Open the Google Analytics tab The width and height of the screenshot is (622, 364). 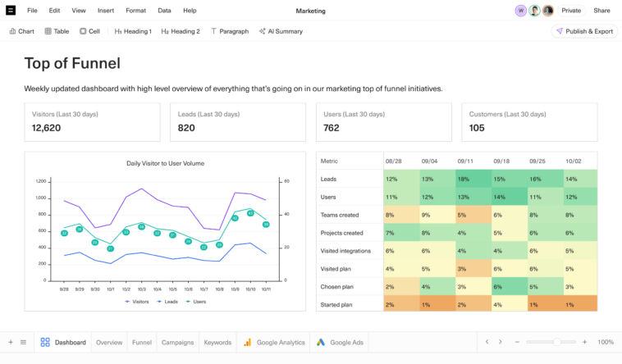274,342
